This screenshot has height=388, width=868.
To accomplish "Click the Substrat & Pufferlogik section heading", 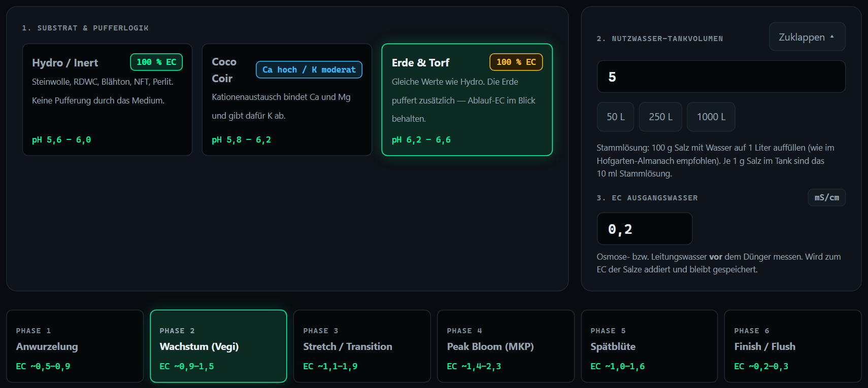I will pos(85,28).
